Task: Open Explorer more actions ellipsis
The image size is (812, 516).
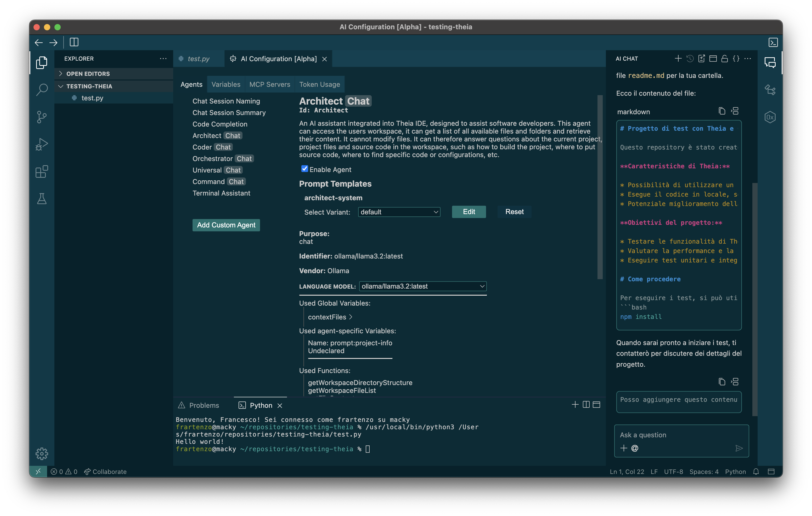Action: pyautogui.click(x=163, y=59)
